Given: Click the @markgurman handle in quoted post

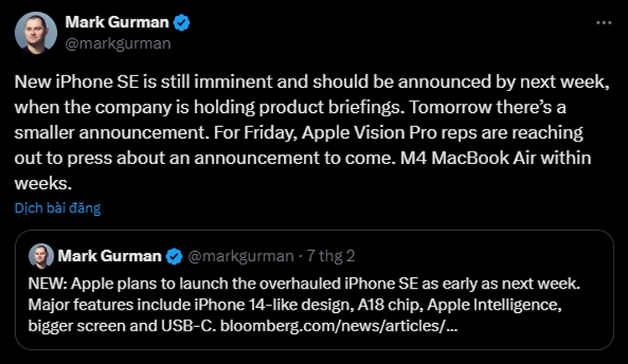Looking at the screenshot, I should 240,256.
